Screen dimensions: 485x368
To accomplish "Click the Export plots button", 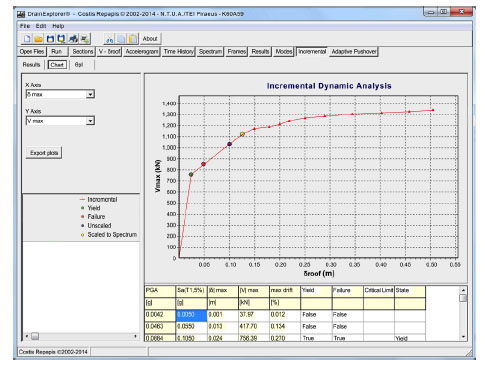I will click(x=44, y=153).
